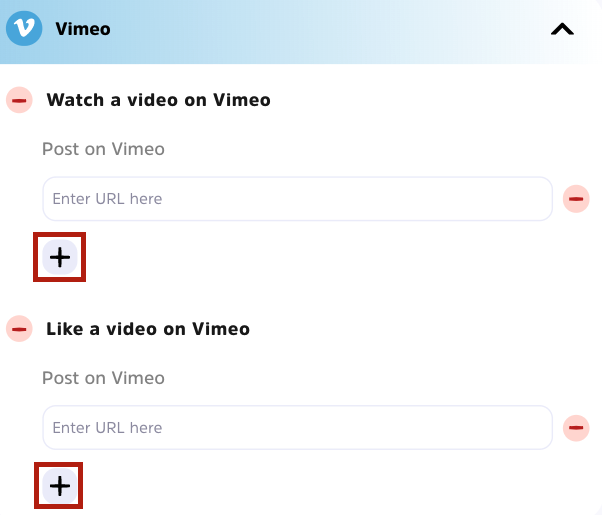Remove the Like a video on Vimeo action
The height and width of the screenshot is (515, 602).
coord(19,328)
